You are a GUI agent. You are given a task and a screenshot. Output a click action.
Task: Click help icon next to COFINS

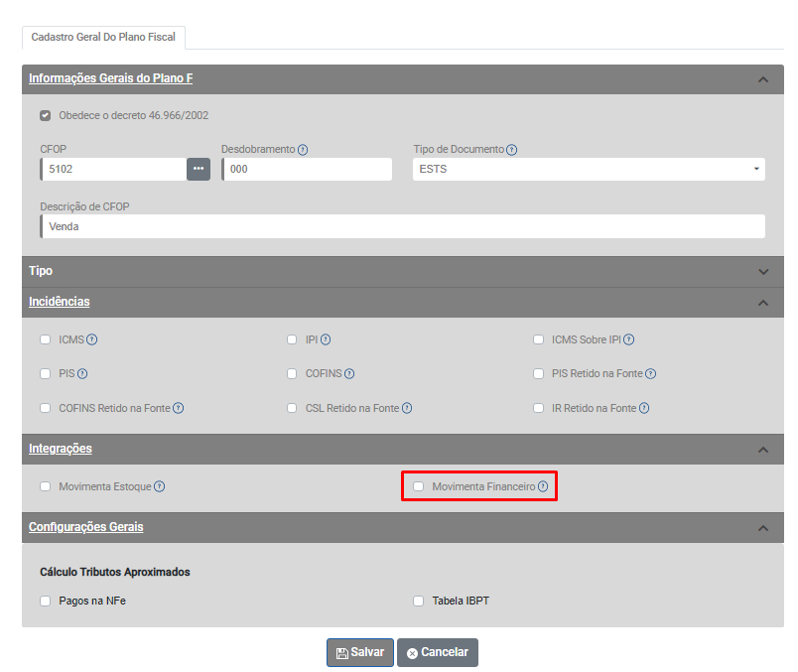pyautogui.click(x=349, y=374)
